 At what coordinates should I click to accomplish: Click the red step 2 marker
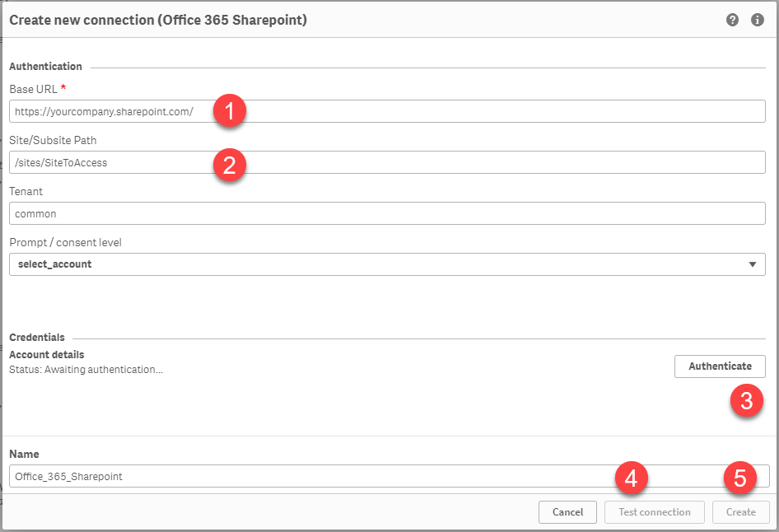click(x=230, y=164)
